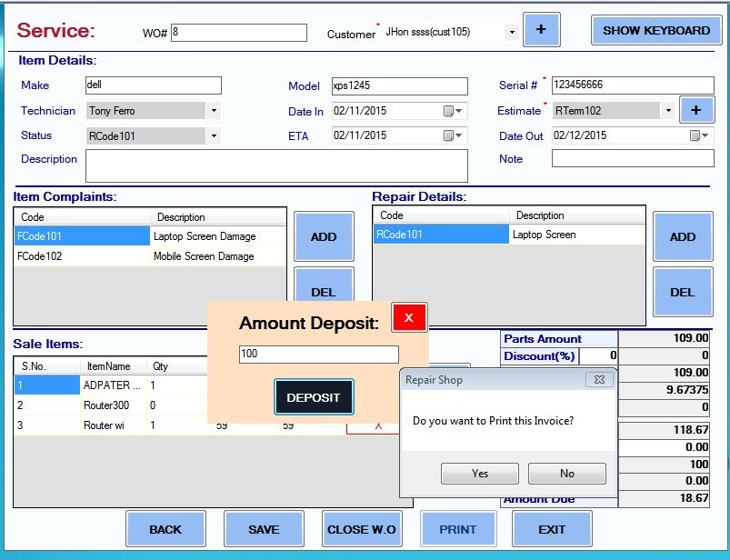
Task: Click the EXIT button
Action: pyautogui.click(x=552, y=529)
